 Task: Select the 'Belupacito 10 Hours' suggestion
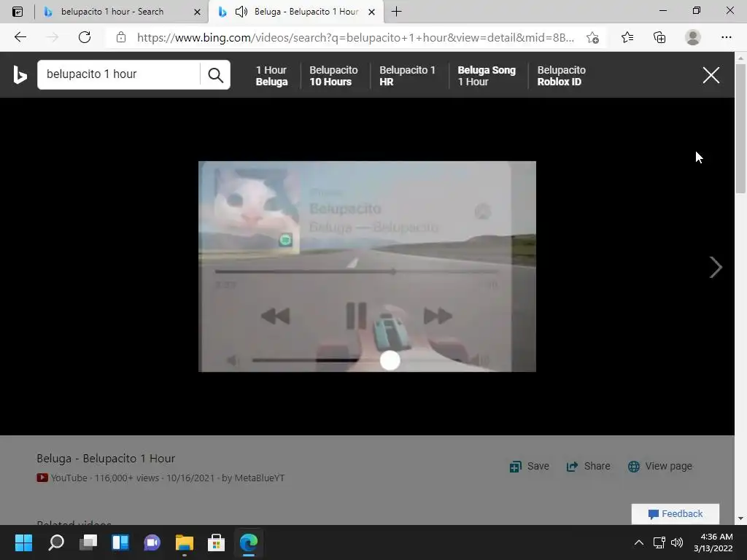(x=333, y=76)
